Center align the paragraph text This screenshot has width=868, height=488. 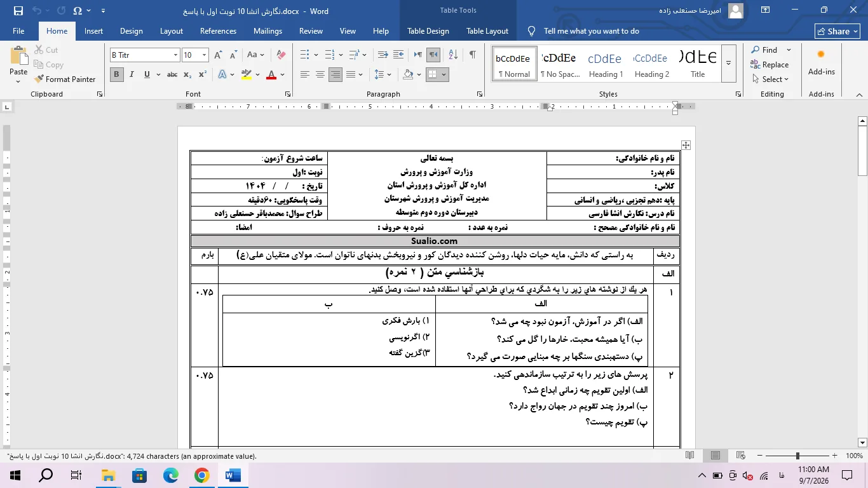(320, 74)
